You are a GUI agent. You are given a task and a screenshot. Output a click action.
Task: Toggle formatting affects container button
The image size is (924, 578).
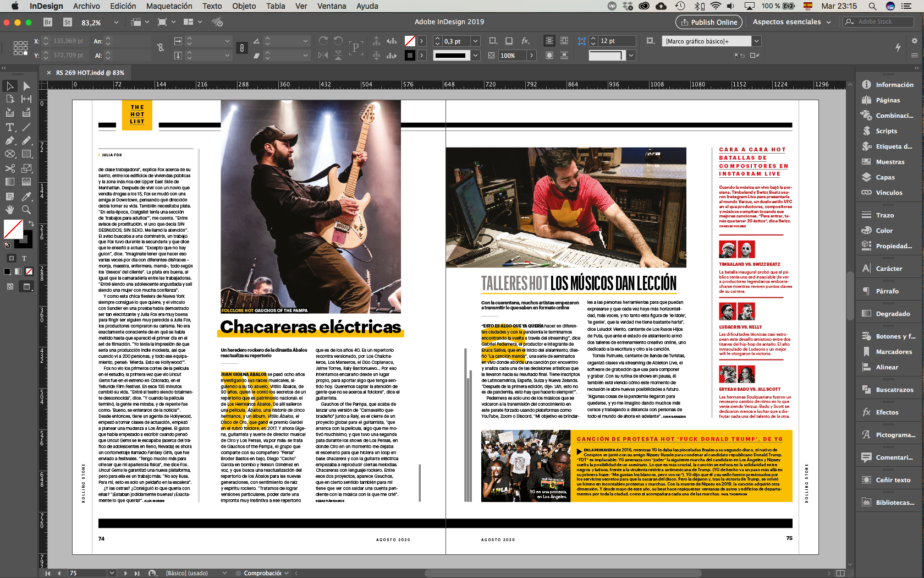(x=12, y=258)
